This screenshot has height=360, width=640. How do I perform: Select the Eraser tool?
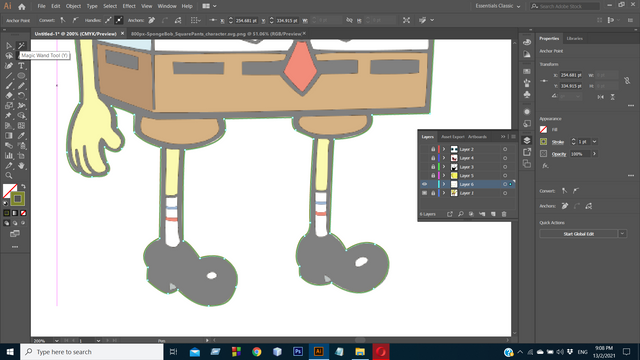point(9,96)
